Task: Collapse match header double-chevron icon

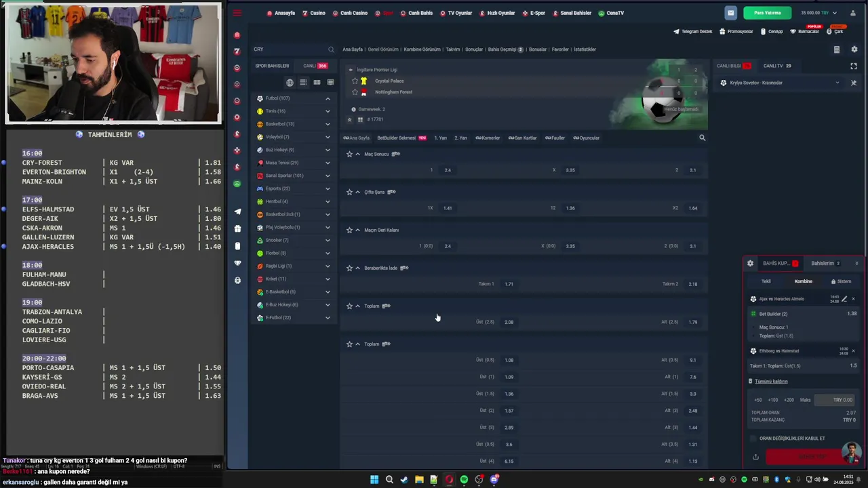Action: (x=350, y=119)
